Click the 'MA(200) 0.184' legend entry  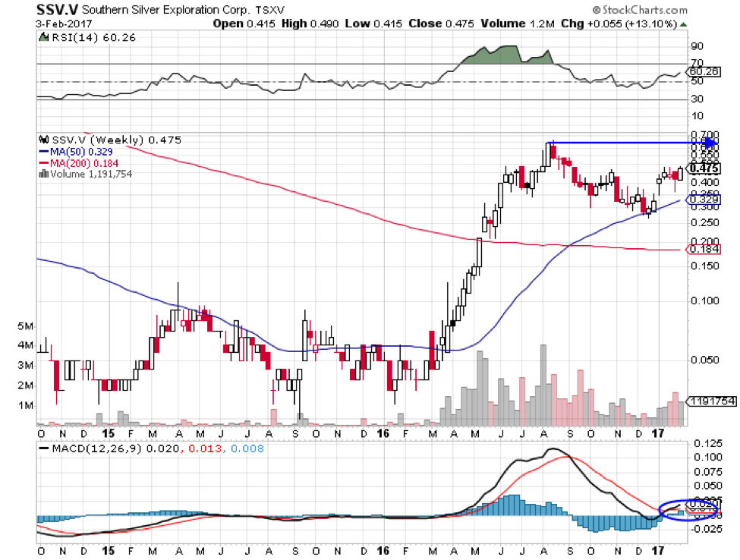point(84,163)
